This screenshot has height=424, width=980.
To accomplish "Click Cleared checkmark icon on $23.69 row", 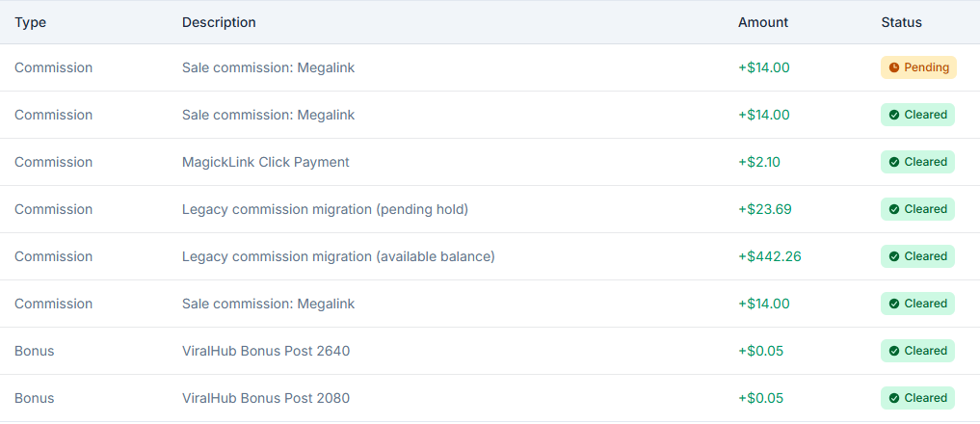I will coord(893,209).
